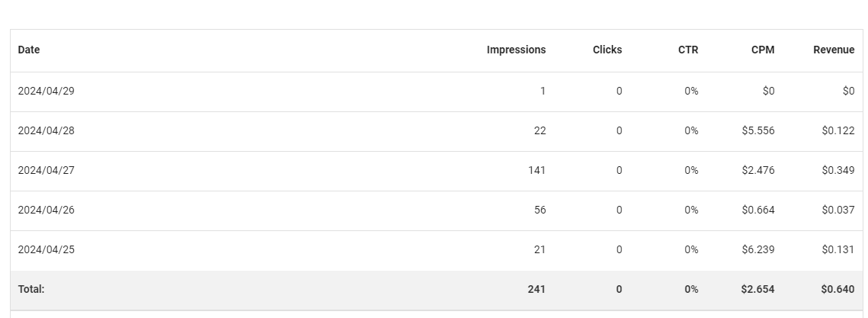Screen dimensions: 868x318
Task: Select the CTR column header
Action: pyautogui.click(x=688, y=50)
